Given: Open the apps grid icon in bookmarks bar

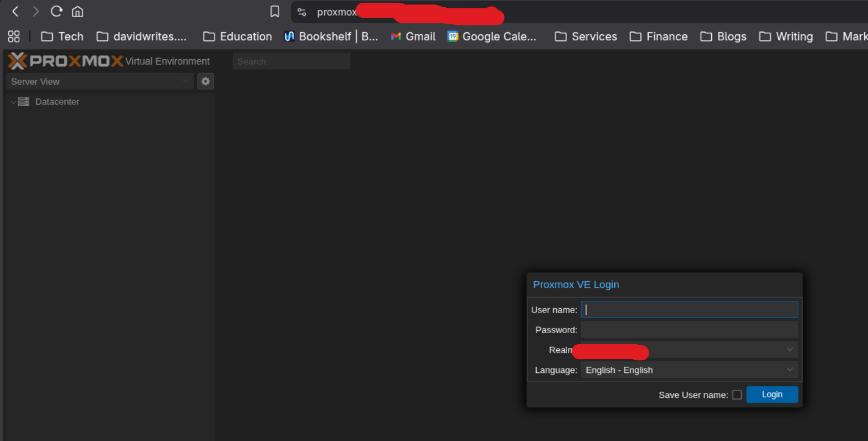Looking at the screenshot, I should click(14, 37).
